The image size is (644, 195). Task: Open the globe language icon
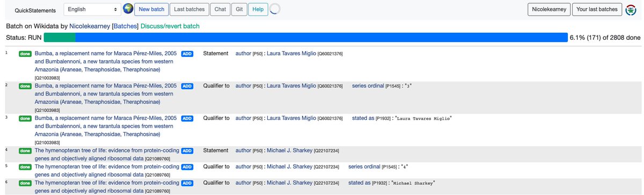(128, 9)
